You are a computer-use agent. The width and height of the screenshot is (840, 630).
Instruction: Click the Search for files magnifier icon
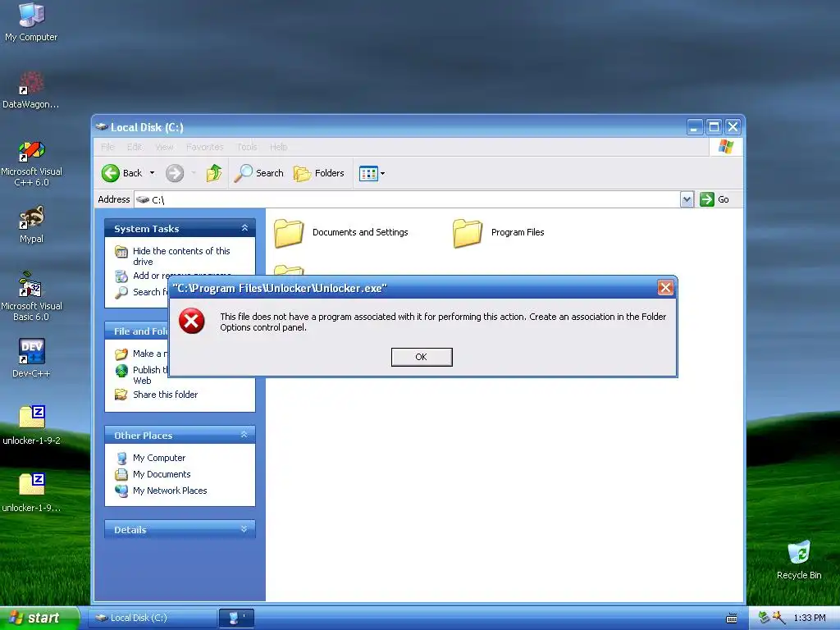(121, 292)
